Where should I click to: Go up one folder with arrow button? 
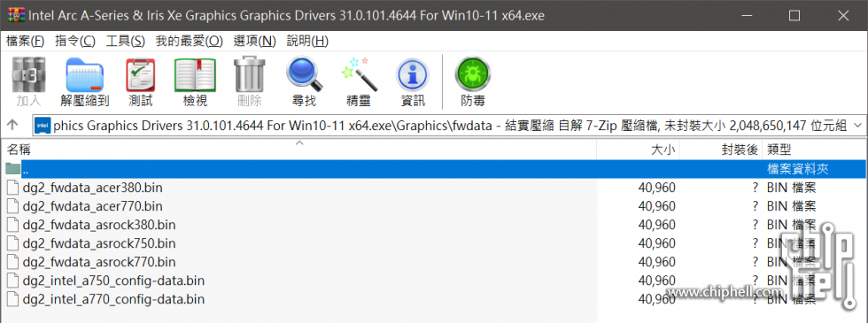click(x=12, y=126)
